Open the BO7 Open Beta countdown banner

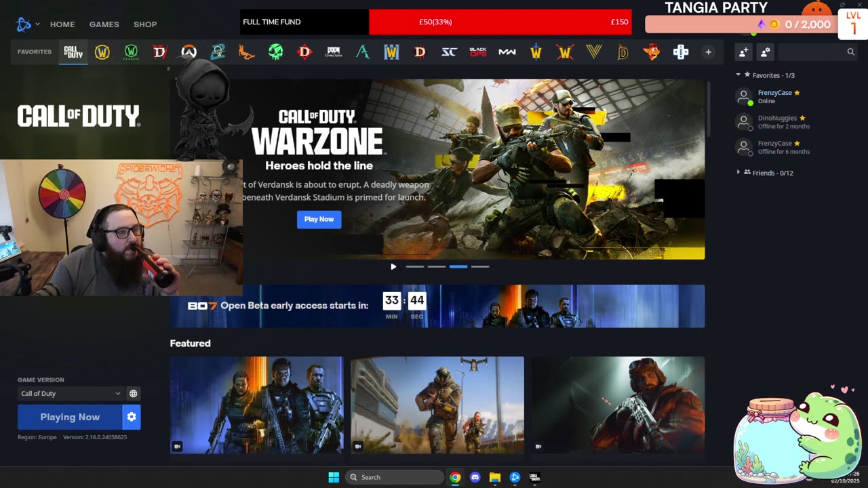437,306
